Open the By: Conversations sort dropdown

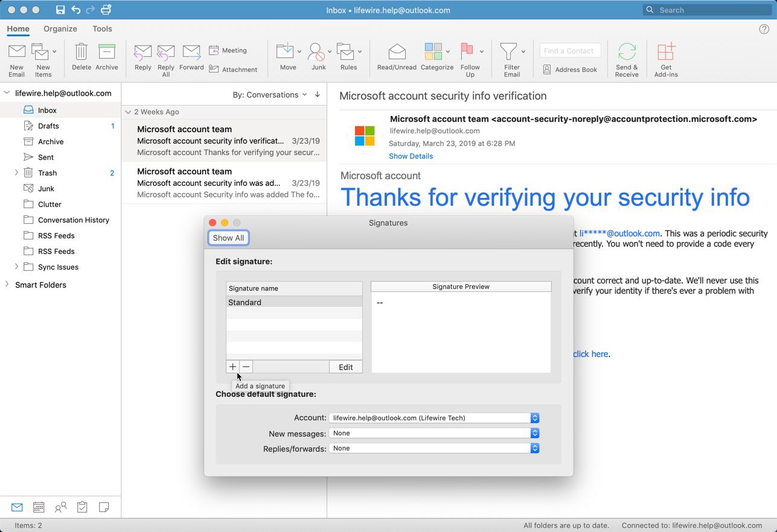(x=270, y=95)
